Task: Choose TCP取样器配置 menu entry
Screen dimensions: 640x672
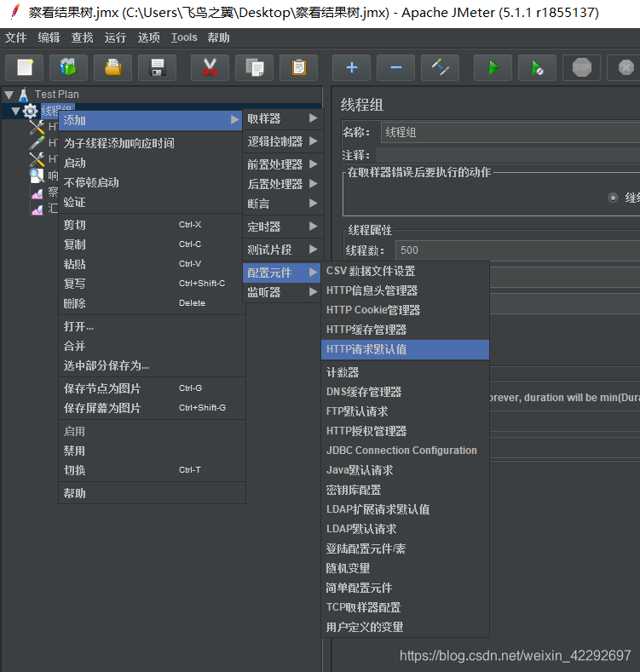Action: tap(405, 607)
